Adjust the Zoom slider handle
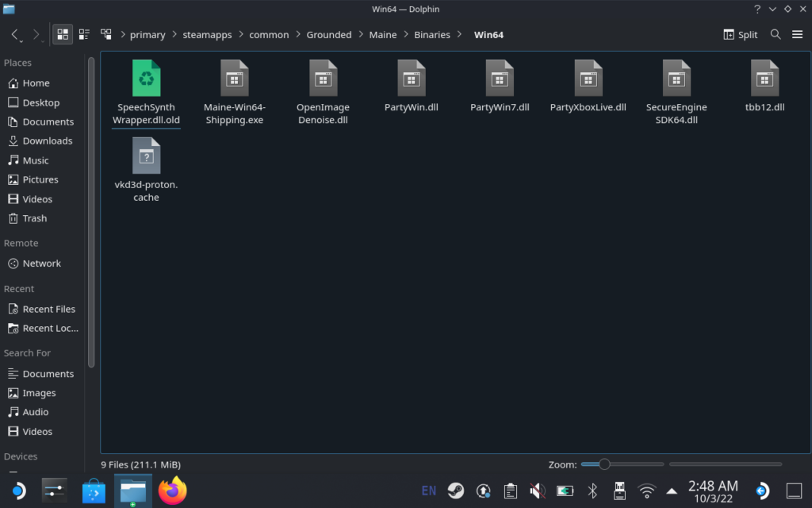The image size is (812, 508). point(603,464)
